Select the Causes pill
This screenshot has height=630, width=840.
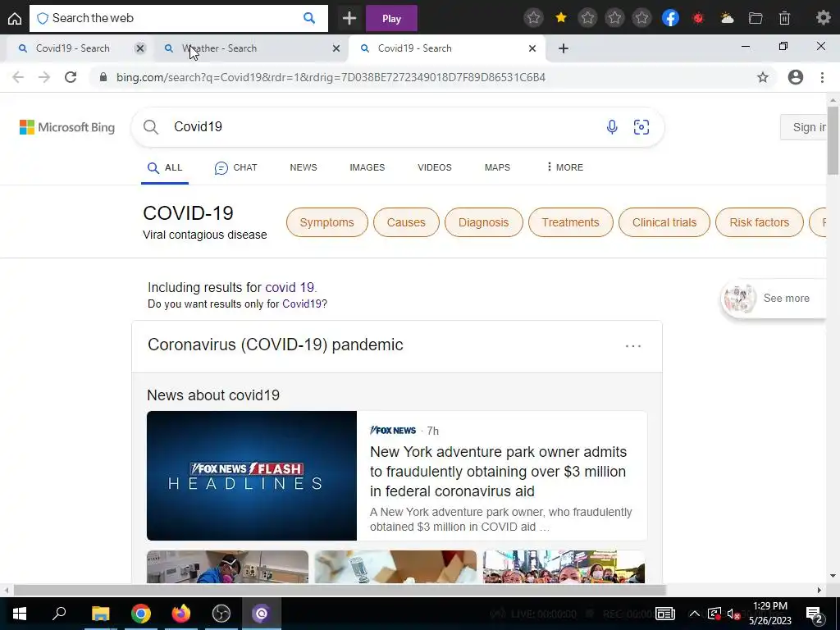(x=406, y=222)
